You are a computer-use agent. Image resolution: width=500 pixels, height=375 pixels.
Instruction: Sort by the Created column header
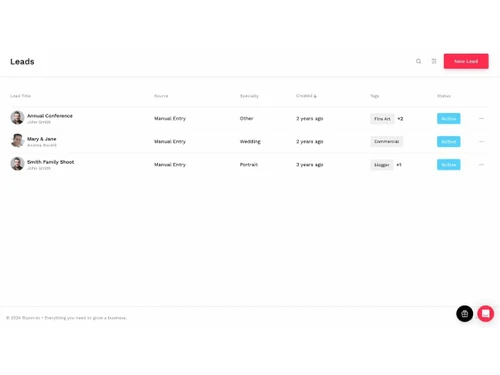click(x=306, y=96)
